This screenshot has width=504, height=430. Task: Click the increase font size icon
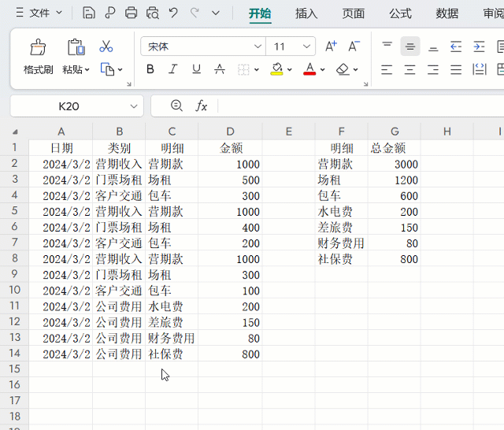point(331,46)
